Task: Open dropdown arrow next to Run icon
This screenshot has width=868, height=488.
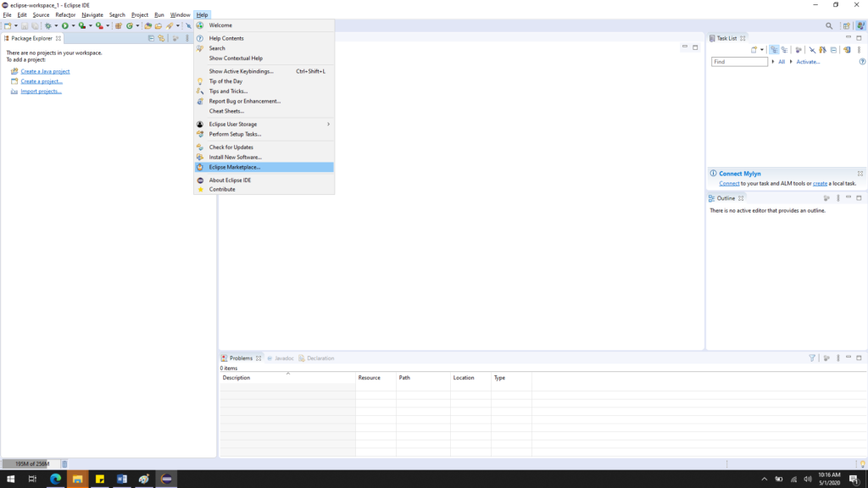Action: [73, 26]
